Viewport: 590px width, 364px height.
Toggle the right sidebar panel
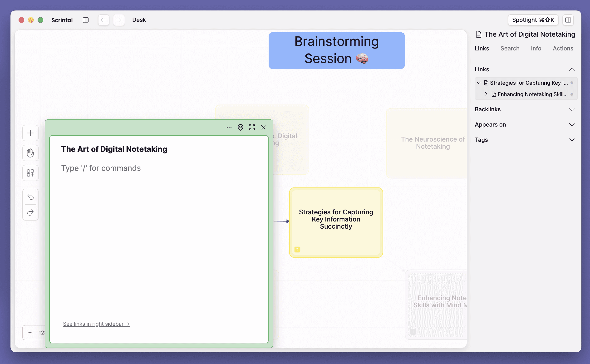tap(568, 20)
